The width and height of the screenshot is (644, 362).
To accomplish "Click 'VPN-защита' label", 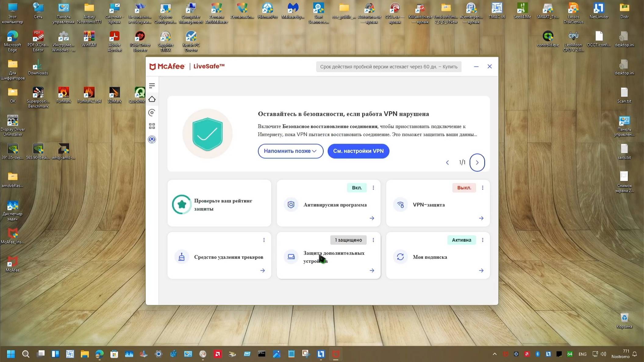I will click(429, 205).
